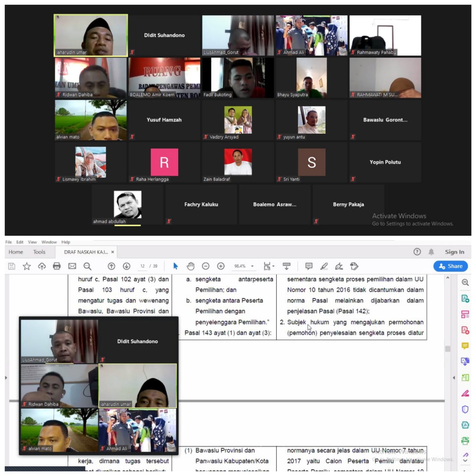Print the document with the printer icon
Viewport: 476px width, 476px height.
(x=57, y=266)
